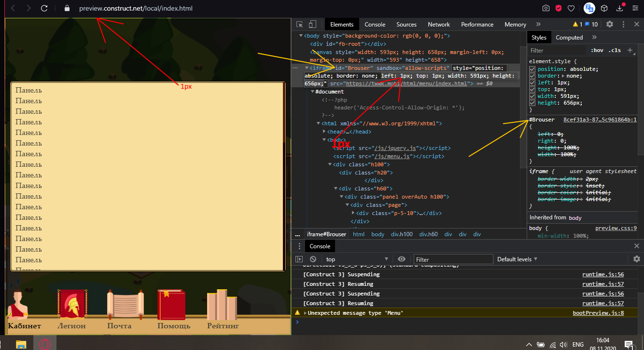The height and width of the screenshot is (350, 644).
Task: Reload the page in the browser
Action: click(44, 8)
